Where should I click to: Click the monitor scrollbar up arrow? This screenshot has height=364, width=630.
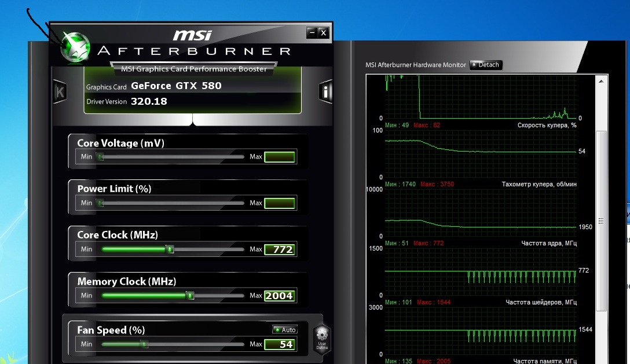click(601, 81)
